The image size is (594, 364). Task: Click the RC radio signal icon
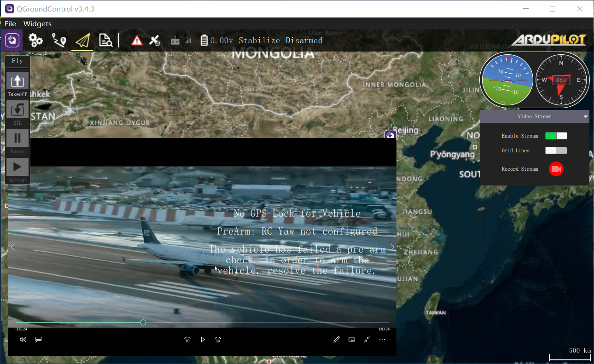pos(181,41)
